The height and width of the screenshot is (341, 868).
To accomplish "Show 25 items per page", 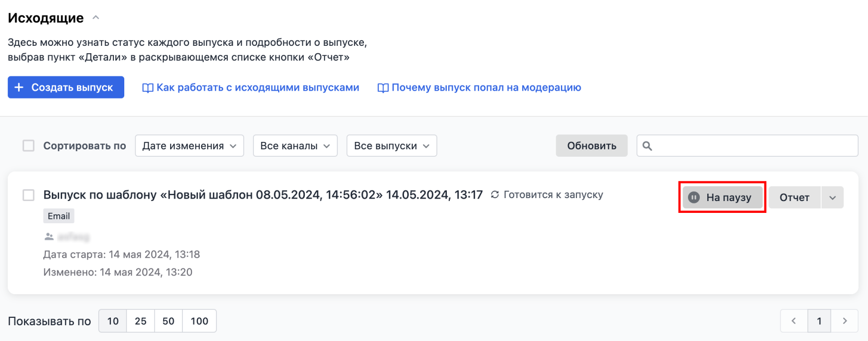I will click(141, 321).
